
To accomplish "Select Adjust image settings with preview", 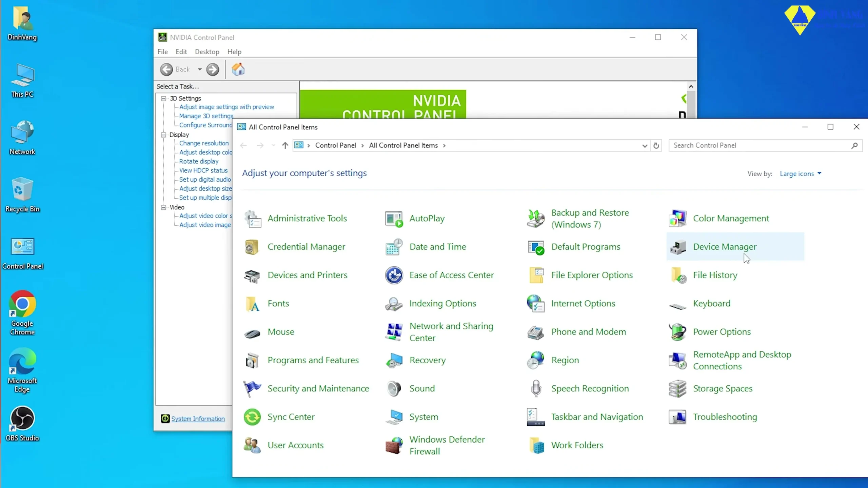I will click(226, 107).
